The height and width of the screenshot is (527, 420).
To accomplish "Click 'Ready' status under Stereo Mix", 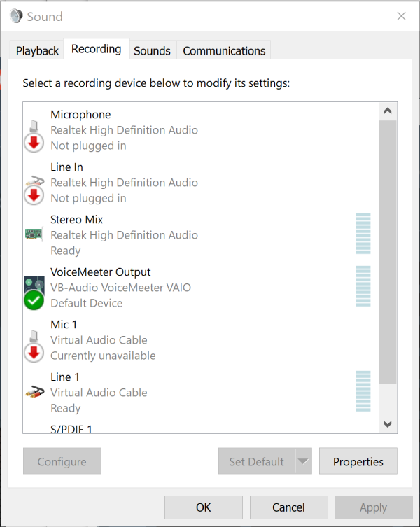I will [x=66, y=251].
